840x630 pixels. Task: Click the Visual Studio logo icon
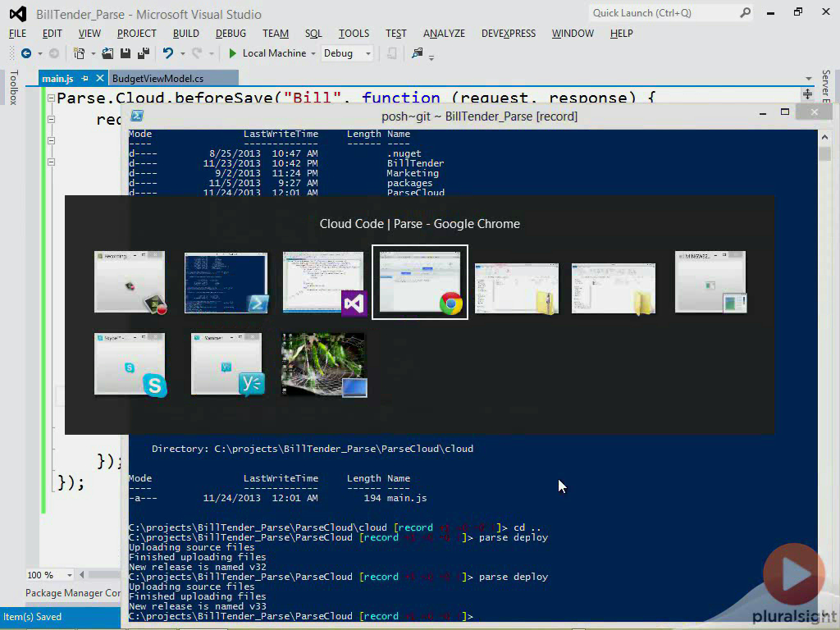[x=18, y=14]
